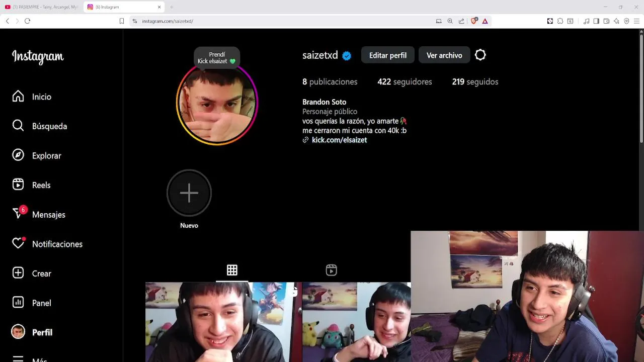The image size is (644, 362).
Task: Open Perfil avatar in sidebar
Action: tap(18, 332)
